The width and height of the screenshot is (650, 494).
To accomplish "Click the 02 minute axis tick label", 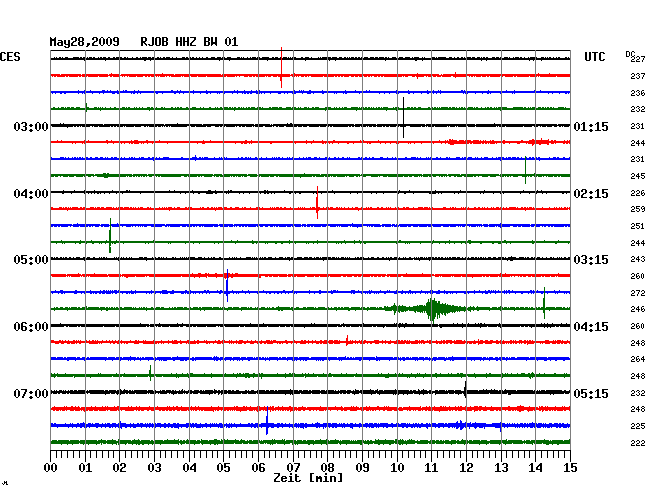I will pos(119,468).
